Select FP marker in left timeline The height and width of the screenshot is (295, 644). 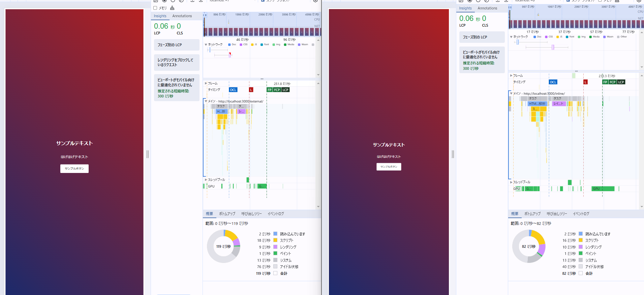point(269,90)
